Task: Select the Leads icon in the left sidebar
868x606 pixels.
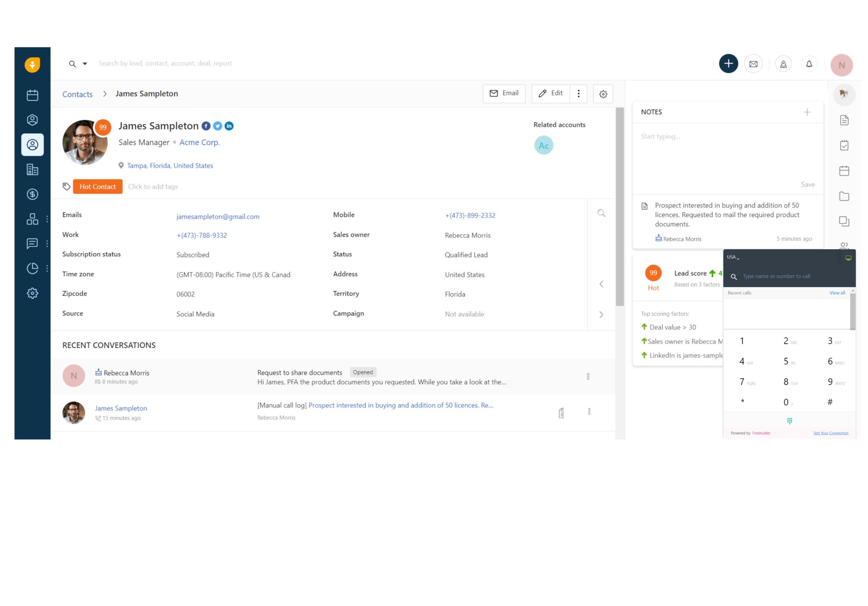Action: pos(32,120)
